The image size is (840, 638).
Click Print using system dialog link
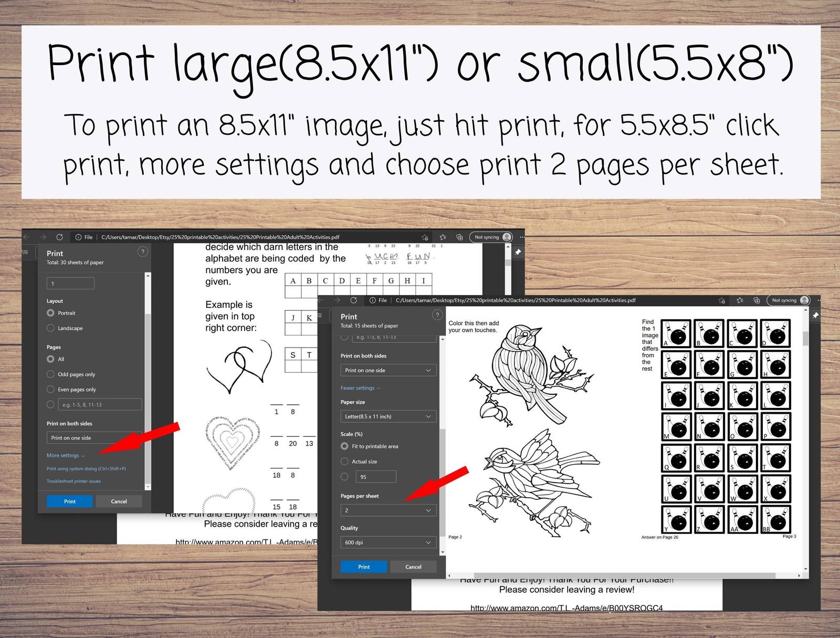point(86,468)
